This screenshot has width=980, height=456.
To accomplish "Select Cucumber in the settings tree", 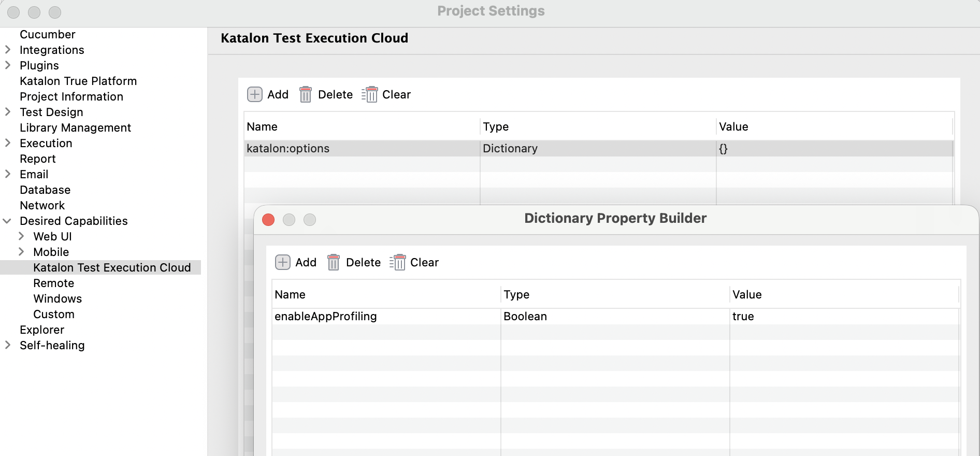I will [x=48, y=34].
